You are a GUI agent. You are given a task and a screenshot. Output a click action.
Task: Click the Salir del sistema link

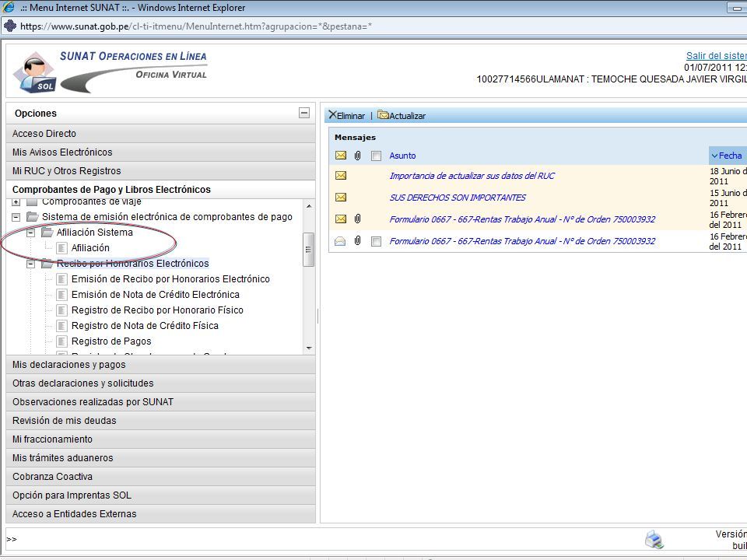tap(717, 56)
